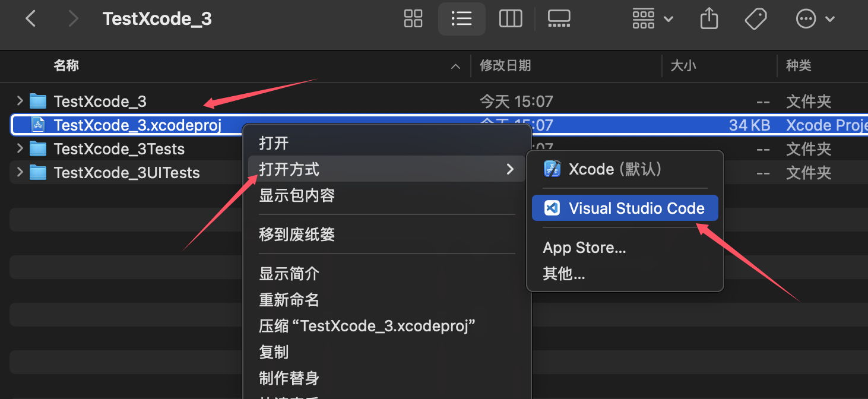Go back with the left chevron
The height and width of the screenshot is (399, 868).
point(31,19)
